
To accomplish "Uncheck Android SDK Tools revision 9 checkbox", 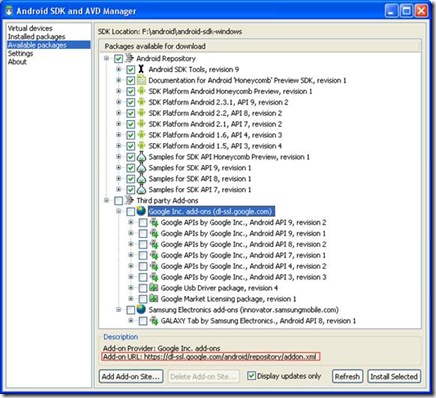I will pyautogui.click(x=130, y=70).
